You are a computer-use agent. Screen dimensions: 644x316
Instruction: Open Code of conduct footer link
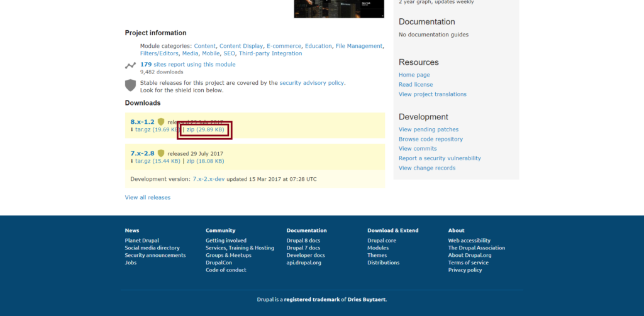pyautogui.click(x=226, y=270)
